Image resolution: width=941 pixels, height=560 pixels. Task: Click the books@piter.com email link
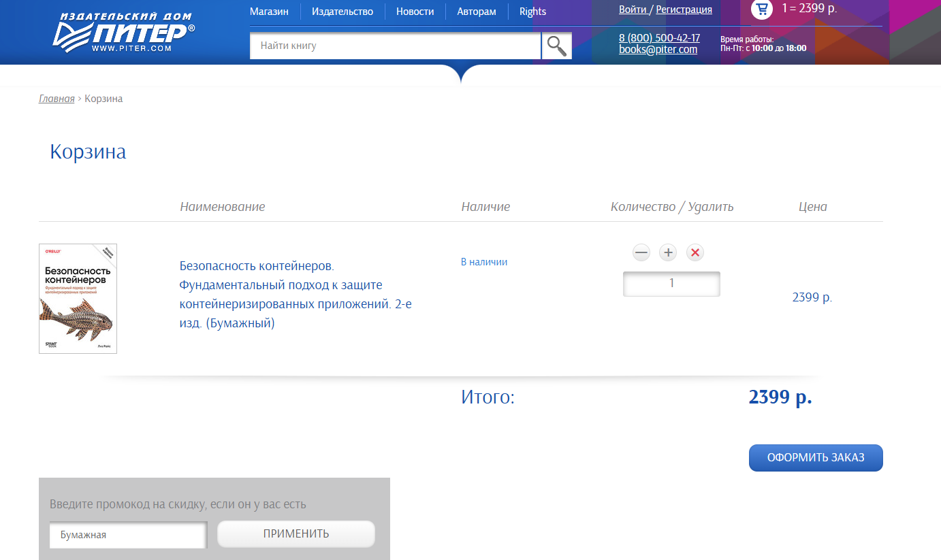[x=658, y=50]
